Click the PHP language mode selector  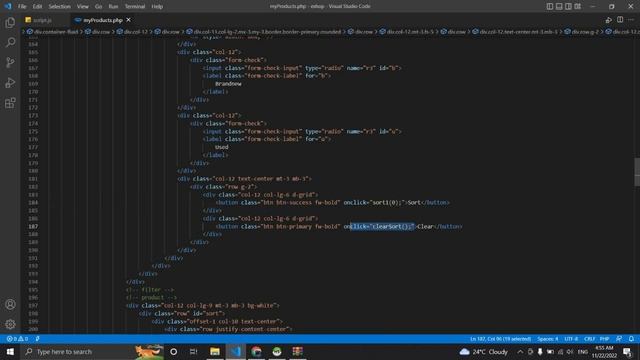tap(604, 339)
